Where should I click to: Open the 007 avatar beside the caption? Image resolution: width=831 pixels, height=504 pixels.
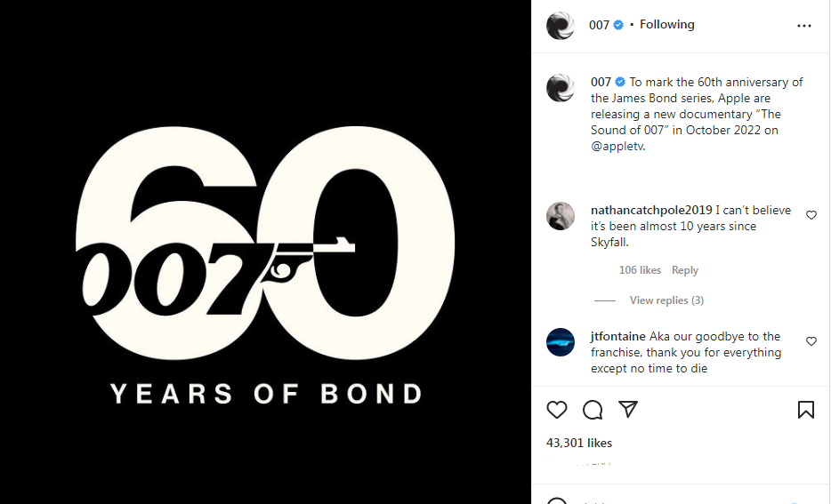[561, 88]
